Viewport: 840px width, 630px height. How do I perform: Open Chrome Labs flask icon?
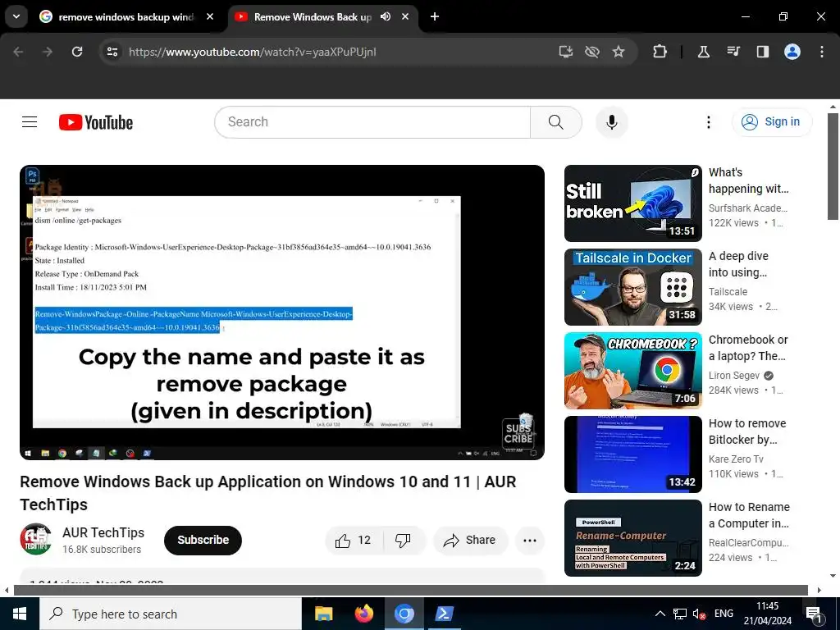(703, 52)
